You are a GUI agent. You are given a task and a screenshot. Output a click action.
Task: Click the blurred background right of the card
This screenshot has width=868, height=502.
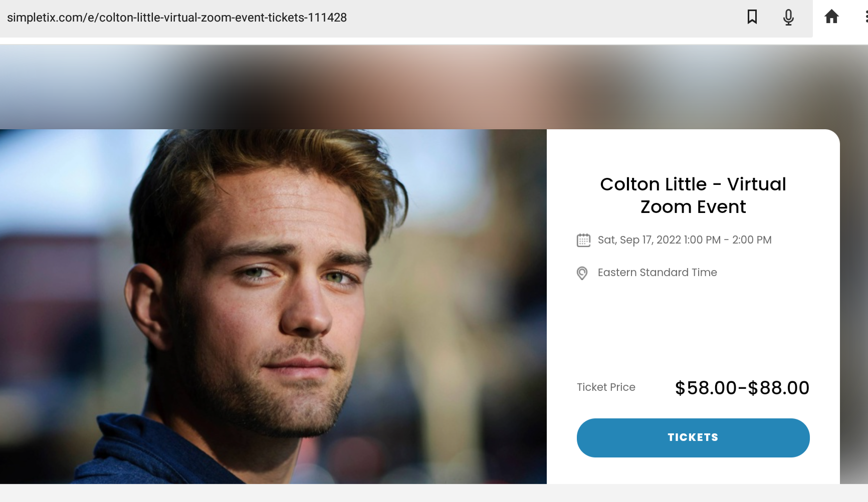[x=854, y=301]
